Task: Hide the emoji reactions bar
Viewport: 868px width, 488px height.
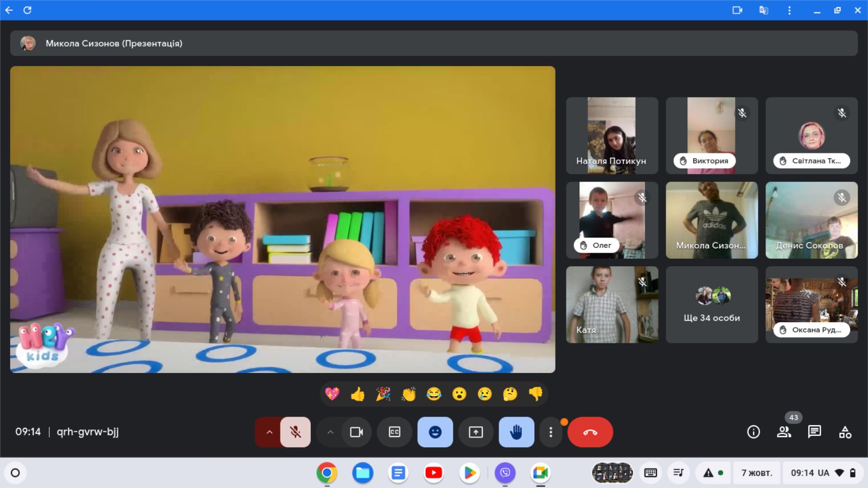Action: 435,432
